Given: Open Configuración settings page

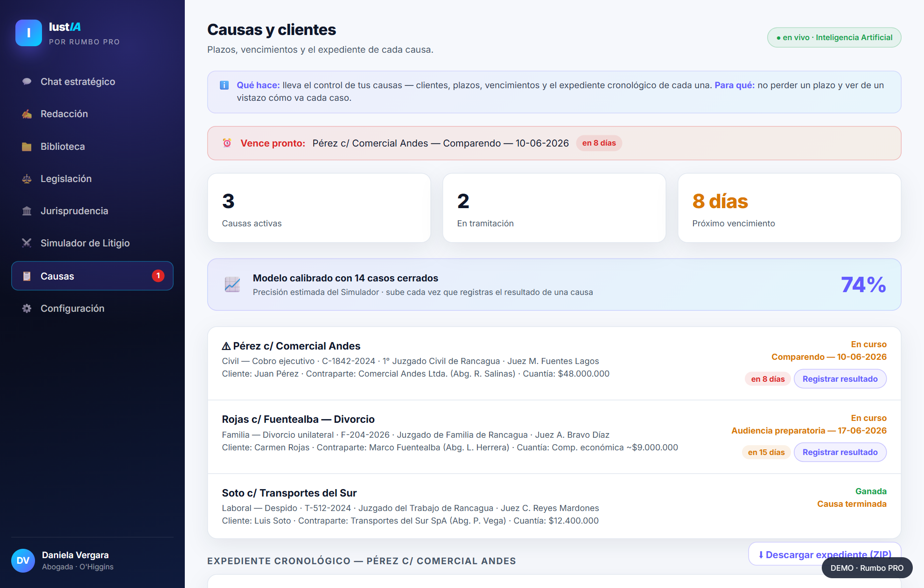Looking at the screenshot, I should (92, 308).
